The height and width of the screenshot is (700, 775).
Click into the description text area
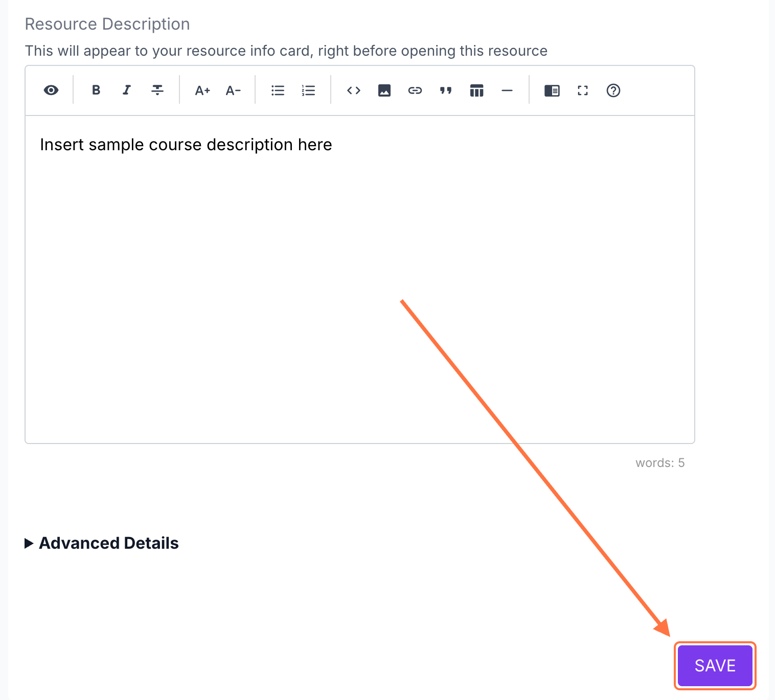pyautogui.click(x=360, y=279)
